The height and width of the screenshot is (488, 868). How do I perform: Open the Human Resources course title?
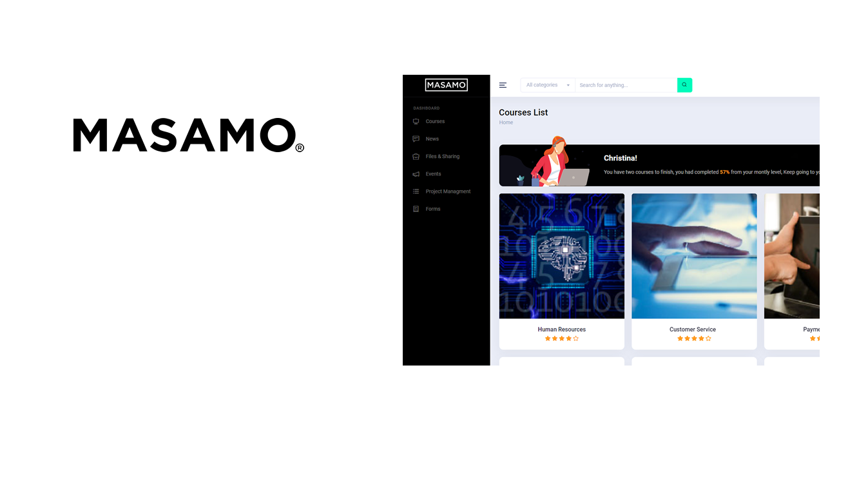click(561, 329)
